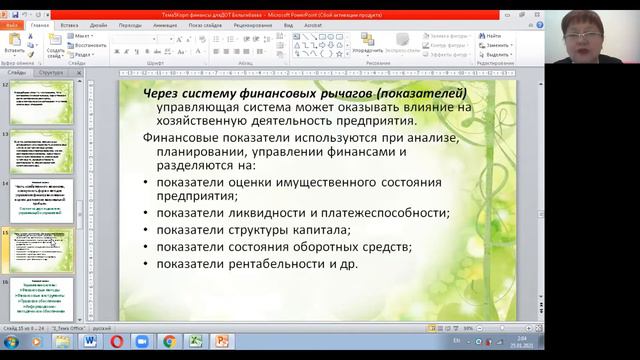The height and width of the screenshot is (360, 640).
Task: Click the Paste (Вставить) clipboard icon
Action: click(15, 40)
